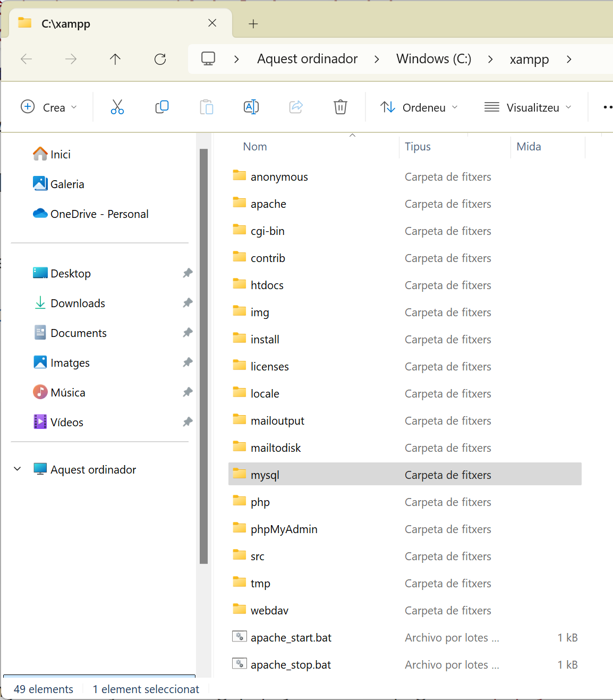Image resolution: width=613 pixels, height=700 pixels.
Task: Select the htdocs folder
Action: [x=267, y=285]
